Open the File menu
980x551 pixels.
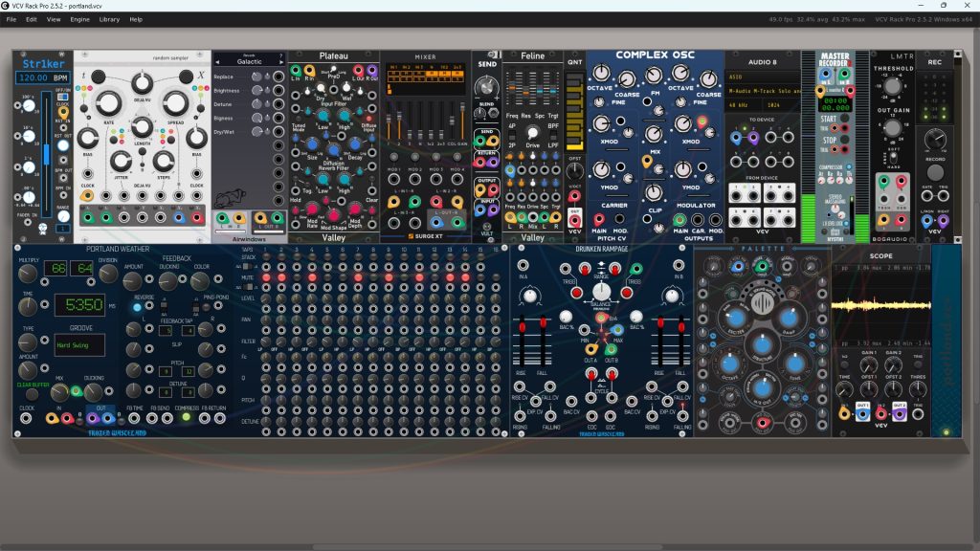[x=11, y=19]
